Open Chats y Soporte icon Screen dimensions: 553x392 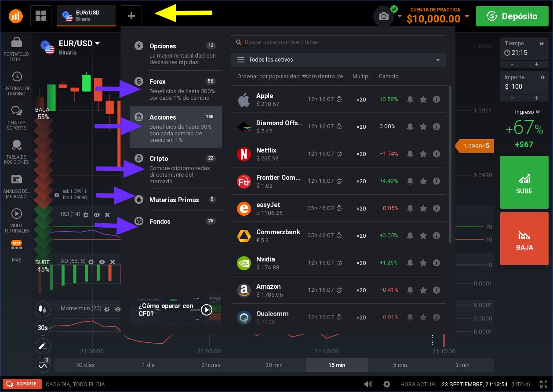[17, 111]
